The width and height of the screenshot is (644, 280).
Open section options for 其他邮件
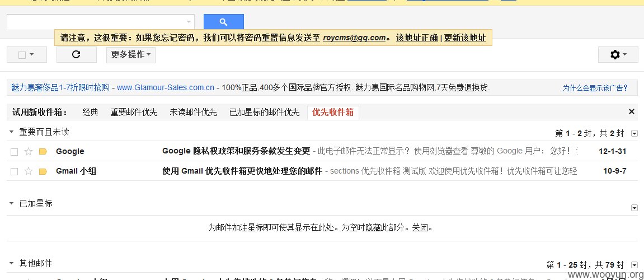634,265
